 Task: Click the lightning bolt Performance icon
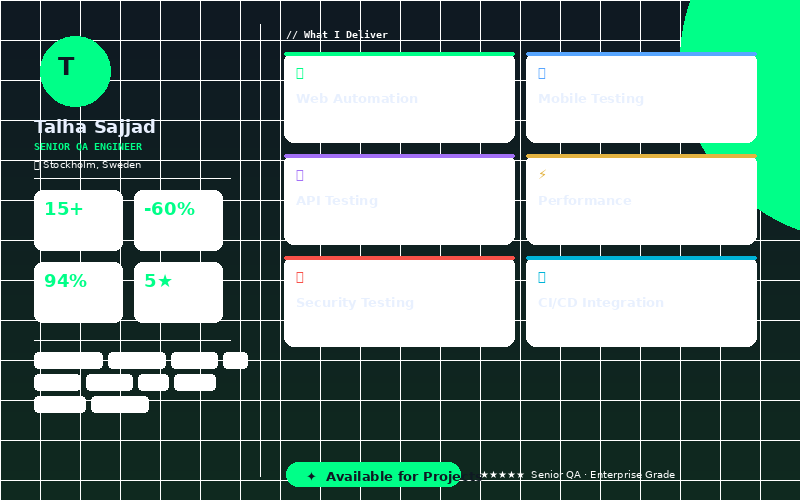[542, 174]
